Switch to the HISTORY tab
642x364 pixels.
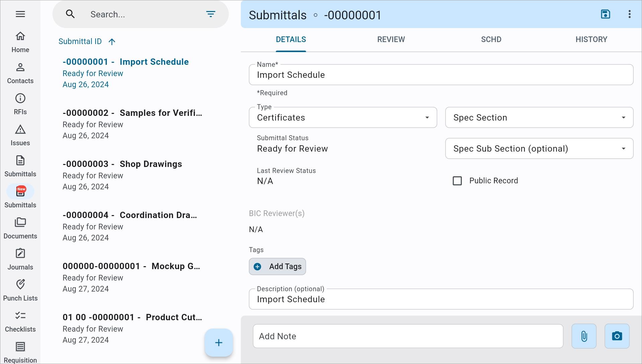click(x=591, y=40)
